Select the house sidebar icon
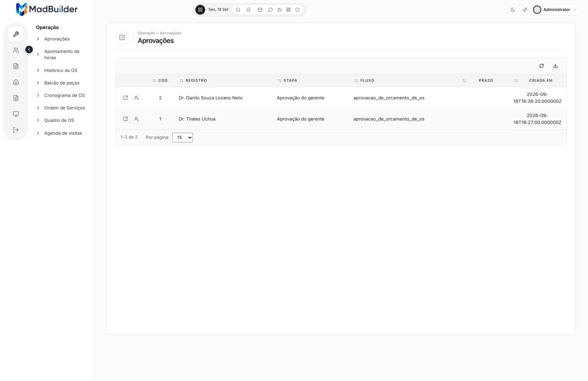Image resolution: width=588 pixels, height=381 pixels. point(16,82)
